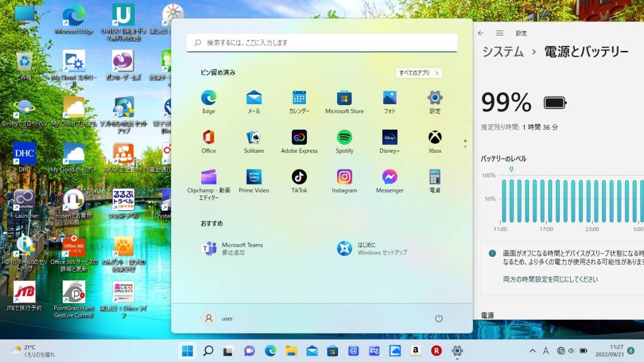Launch Xbox from Start menu
The width and height of the screenshot is (644, 362).
click(435, 142)
